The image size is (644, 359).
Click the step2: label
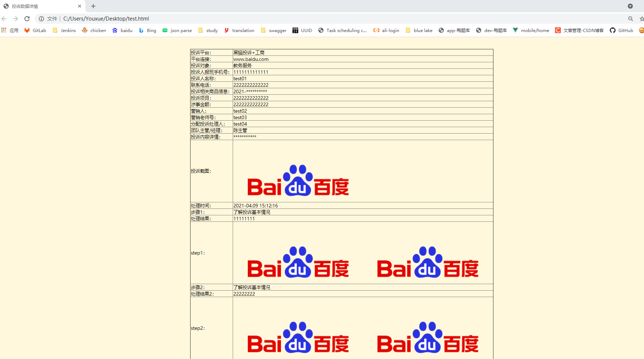point(198,328)
